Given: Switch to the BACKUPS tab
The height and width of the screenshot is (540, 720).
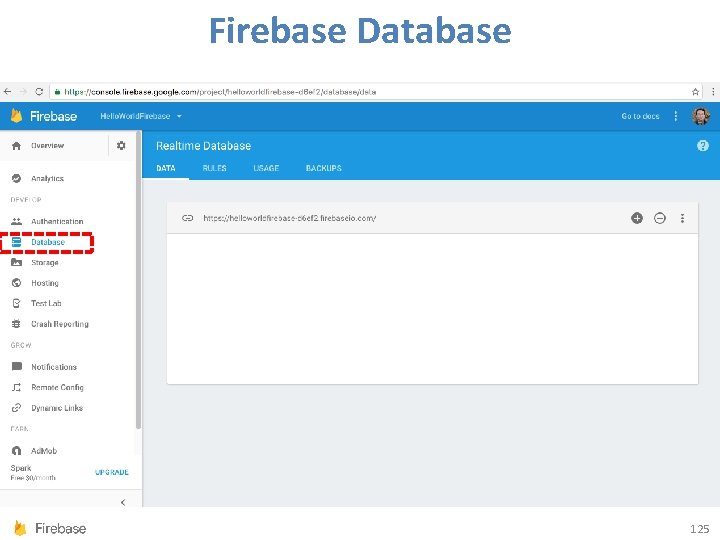Looking at the screenshot, I should point(324,168).
